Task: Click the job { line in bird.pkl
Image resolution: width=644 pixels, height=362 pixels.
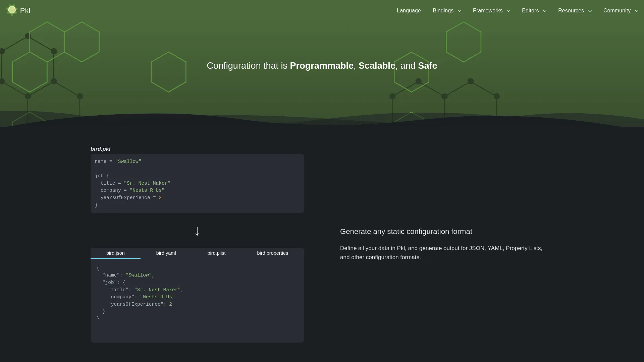Action: coord(102,176)
